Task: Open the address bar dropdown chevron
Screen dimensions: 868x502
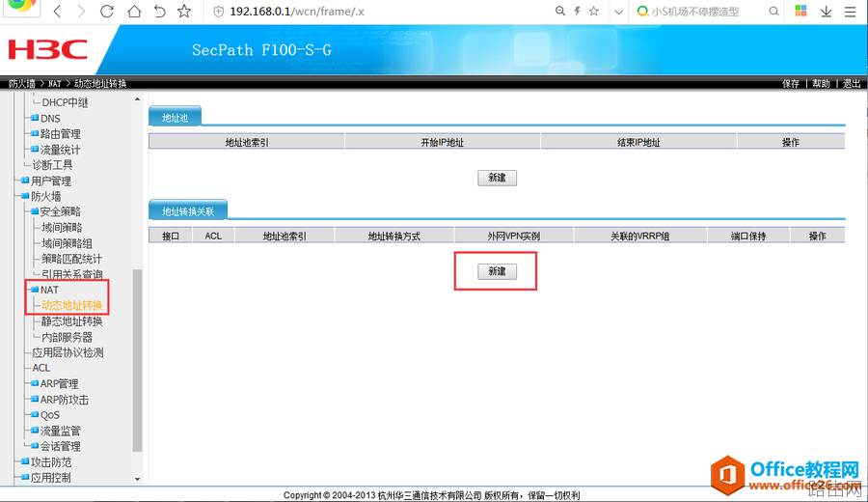Action: click(x=618, y=12)
